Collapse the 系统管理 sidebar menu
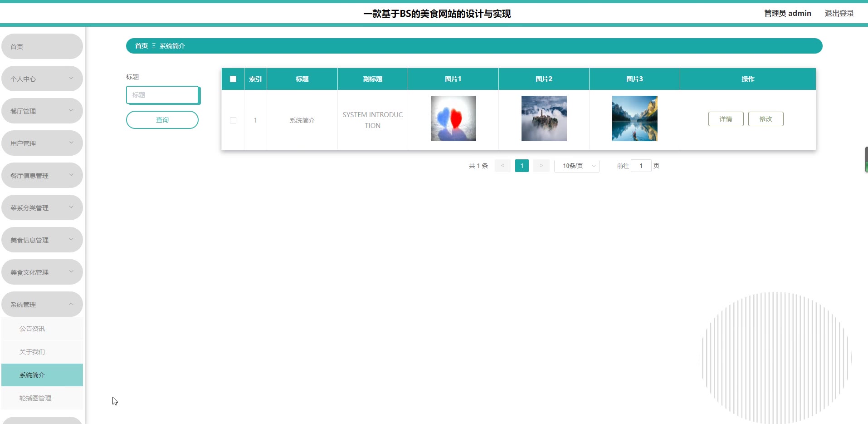 point(42,304)
